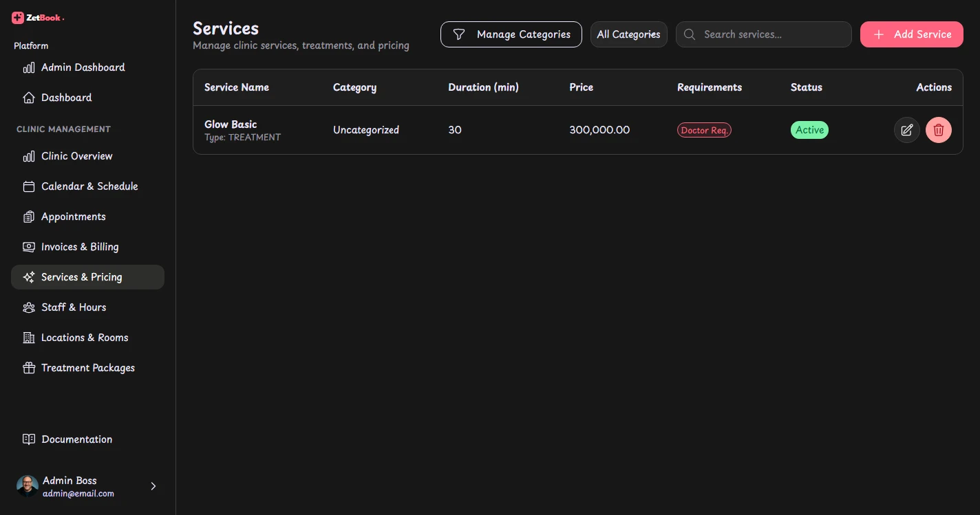
Task: Click the Dashboard home icon
Action: click(x=29, y=98)
